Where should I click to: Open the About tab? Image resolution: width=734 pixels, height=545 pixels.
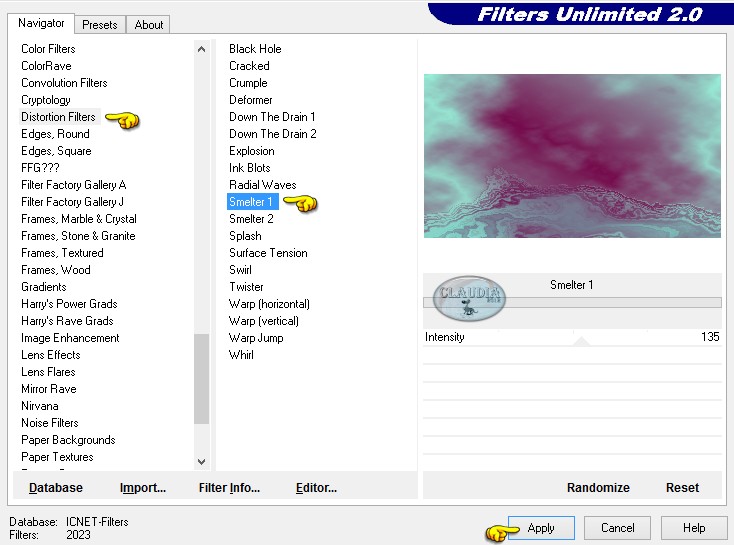(148, 25)
